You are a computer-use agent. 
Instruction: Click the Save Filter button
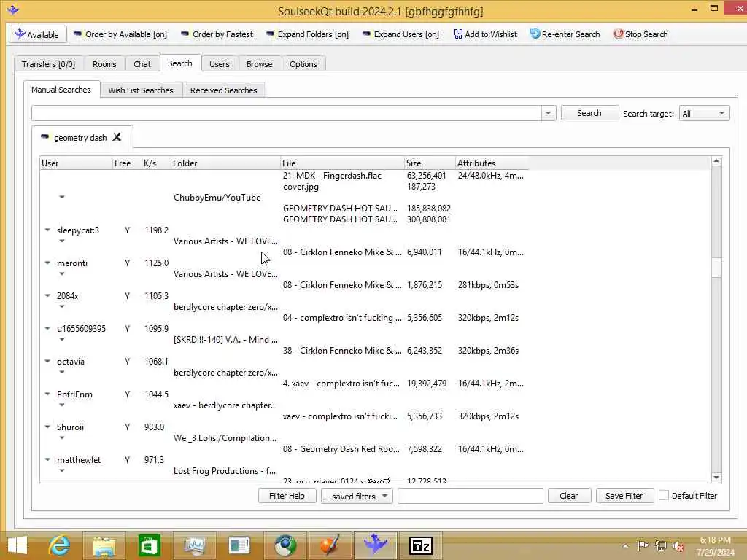point(624,496)
